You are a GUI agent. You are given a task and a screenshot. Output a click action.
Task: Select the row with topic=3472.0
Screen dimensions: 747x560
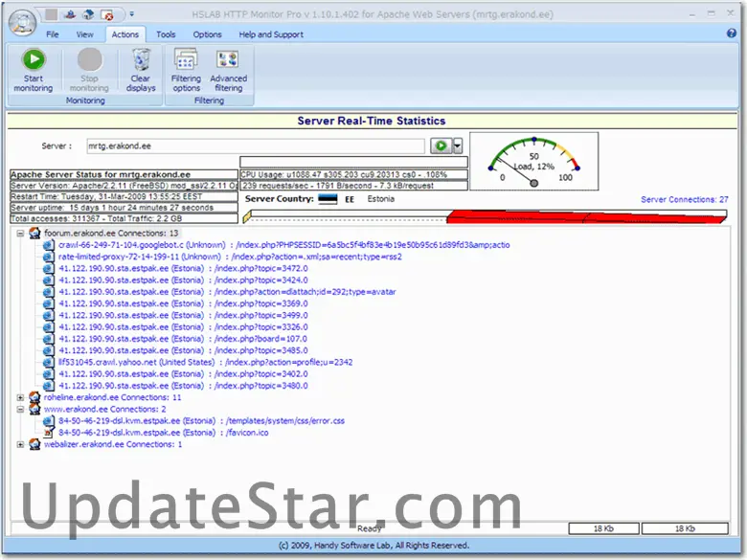click(x=184, y=268)
